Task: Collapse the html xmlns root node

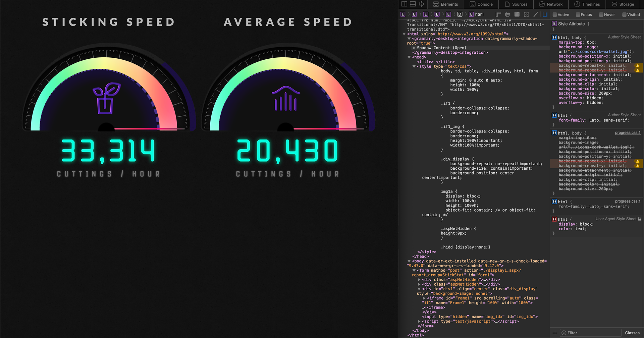Action: tap(404, 34)
